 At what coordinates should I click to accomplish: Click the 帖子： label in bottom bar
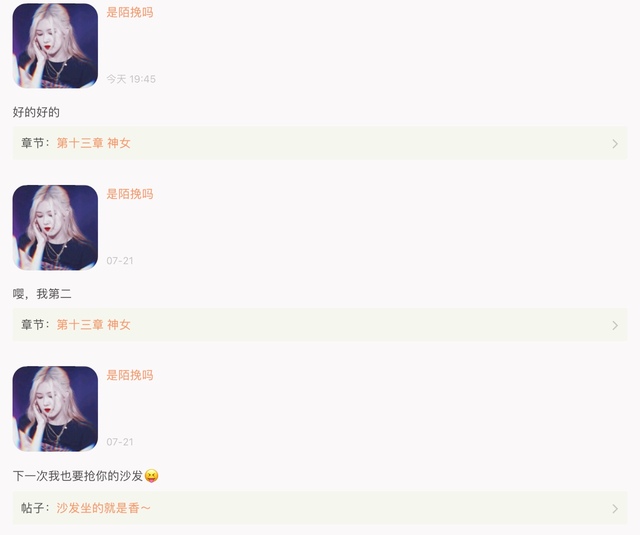(36, 508)
